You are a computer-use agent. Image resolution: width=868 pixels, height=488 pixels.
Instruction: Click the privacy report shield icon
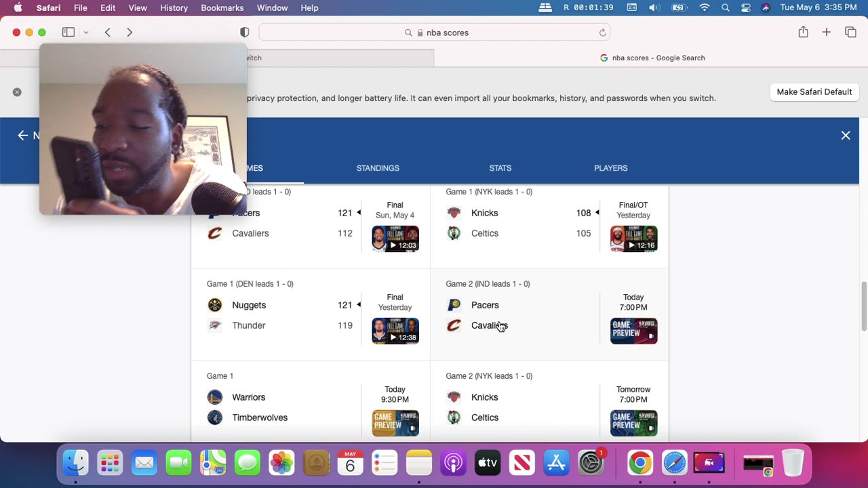(x=245, y=33)
